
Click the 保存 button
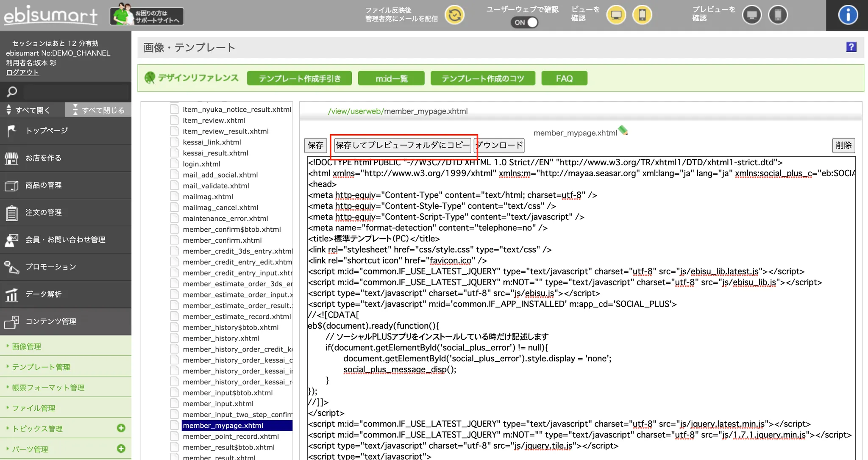[x=315, y=145]
